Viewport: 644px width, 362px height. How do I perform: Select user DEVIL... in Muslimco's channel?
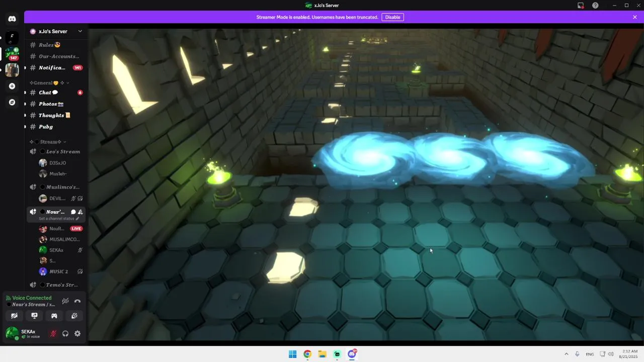point(61,199)
